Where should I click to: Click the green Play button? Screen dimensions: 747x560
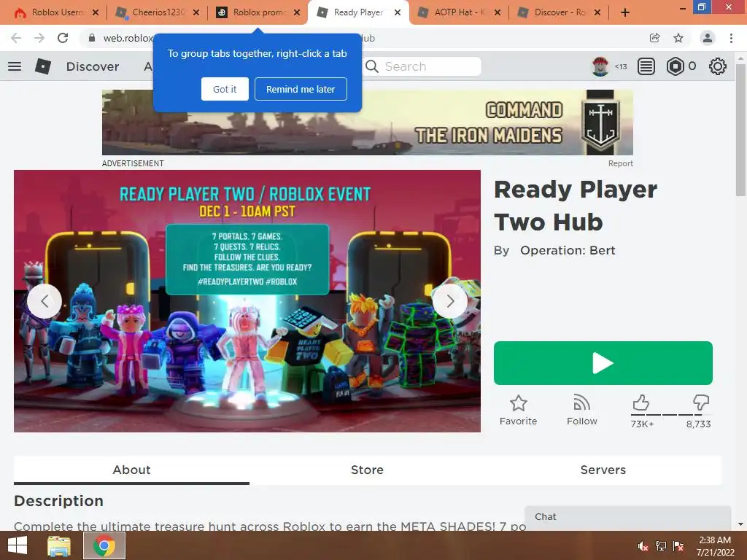[603, 363]
